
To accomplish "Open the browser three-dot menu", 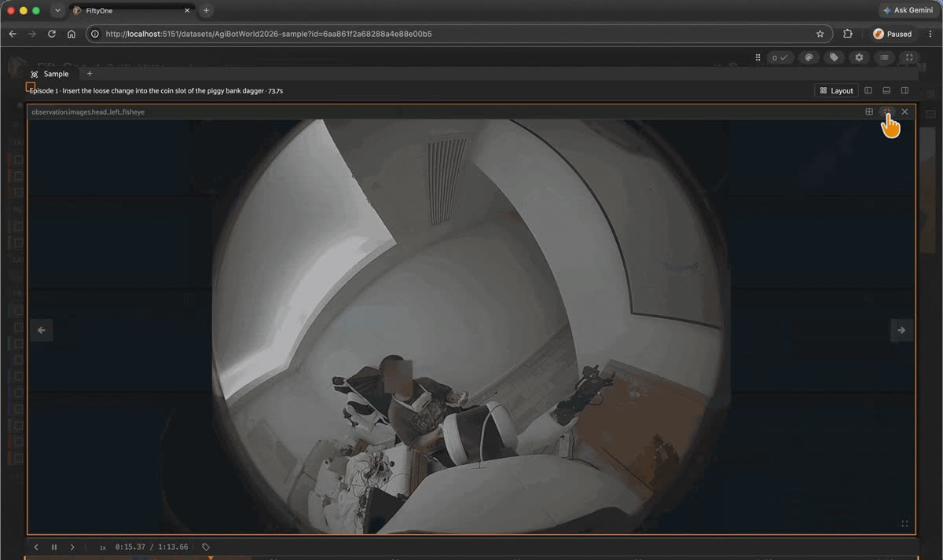I will click(x=930, y=34).
